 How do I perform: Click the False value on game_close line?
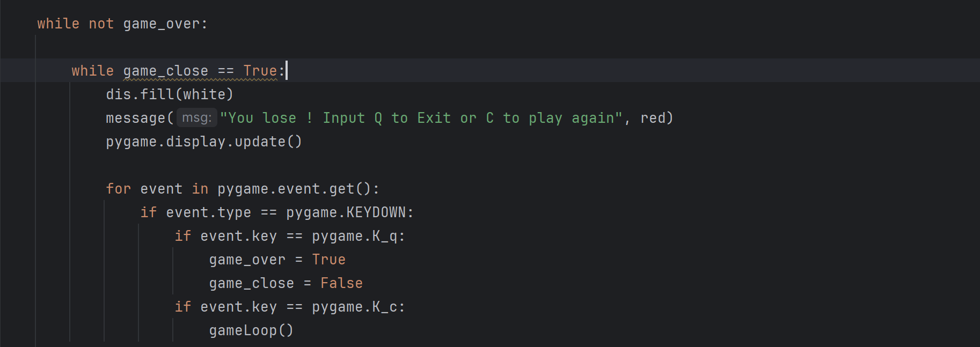coord(342,283)
